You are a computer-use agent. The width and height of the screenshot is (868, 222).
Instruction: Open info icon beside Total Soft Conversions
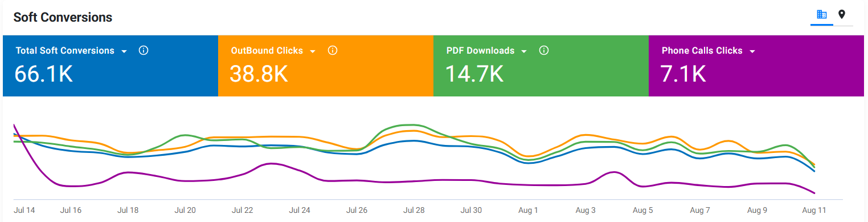(x=144, y=50)
